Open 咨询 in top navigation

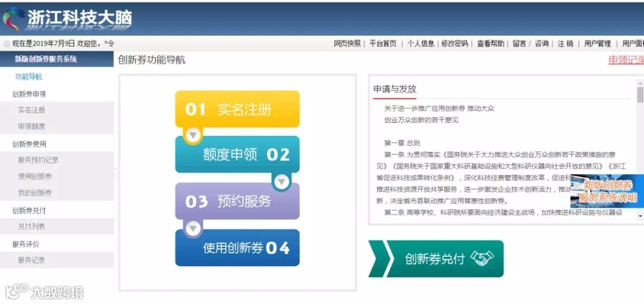click(541, 44)
